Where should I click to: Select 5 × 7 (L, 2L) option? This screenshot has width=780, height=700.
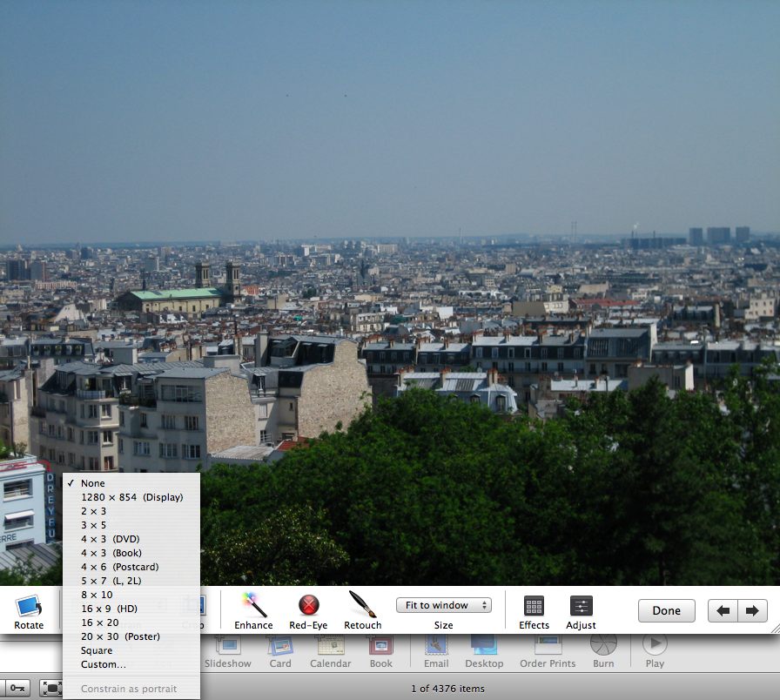pos(131,581)
